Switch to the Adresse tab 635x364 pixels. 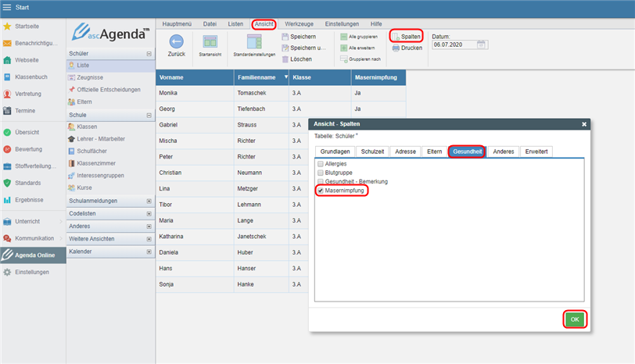[x=405, y=152]
